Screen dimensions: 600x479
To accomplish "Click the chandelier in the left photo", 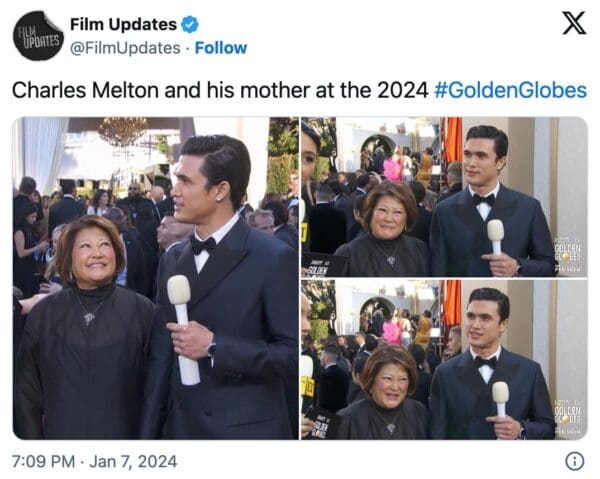I will click(x=123, y=131).
